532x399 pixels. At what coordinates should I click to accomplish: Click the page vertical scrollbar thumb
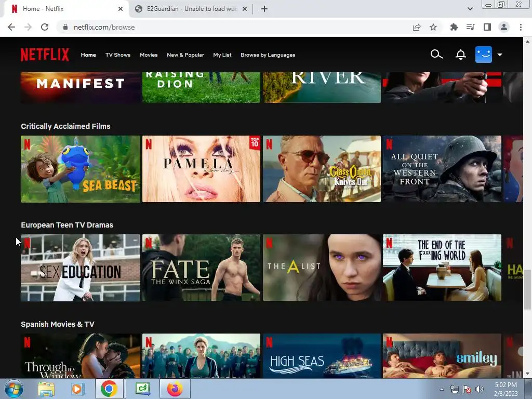point(527,289)
